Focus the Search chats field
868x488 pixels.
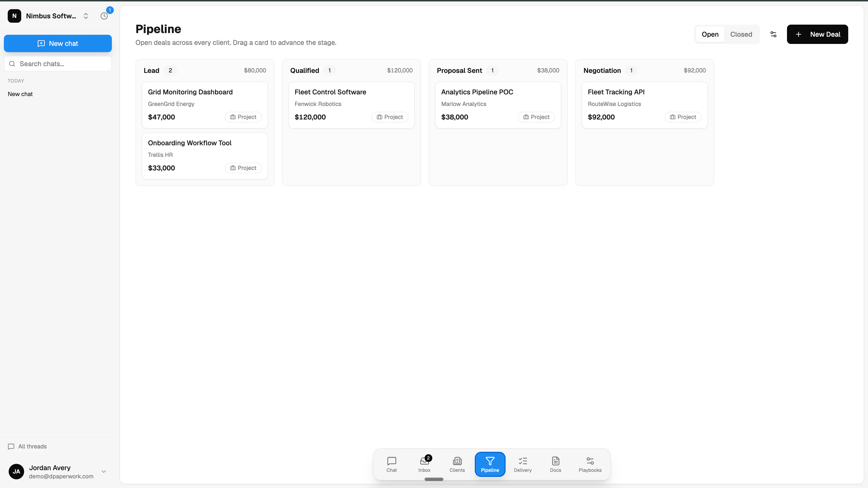point(58,64)
